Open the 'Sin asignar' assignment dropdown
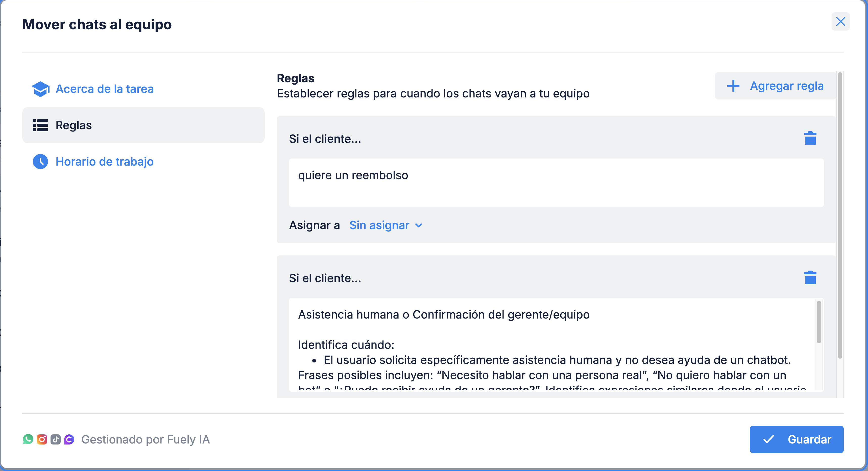This screenshot has height=471, width=868. [379, 225]
